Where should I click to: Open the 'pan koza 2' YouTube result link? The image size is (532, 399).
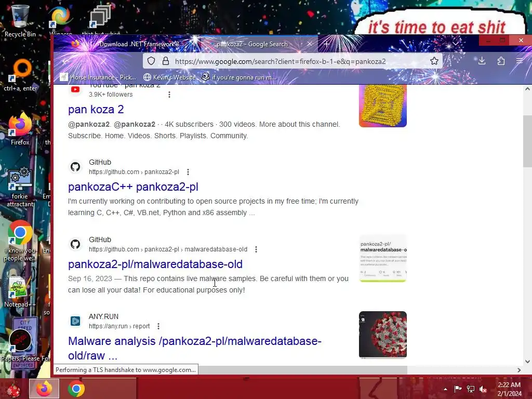point(96,109)
